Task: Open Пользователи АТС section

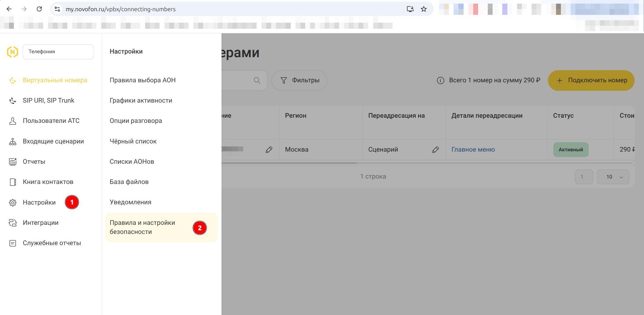Action: click(x=51, y=121)
